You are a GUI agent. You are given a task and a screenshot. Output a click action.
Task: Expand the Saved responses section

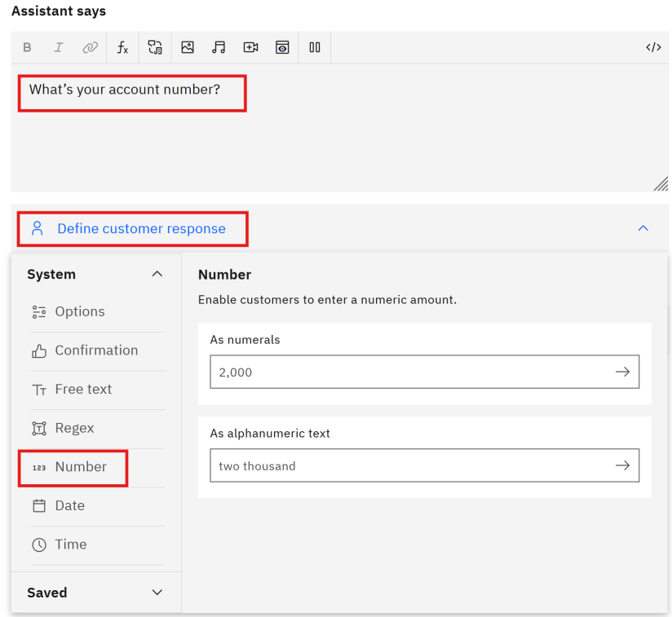pyautogui.click(x=157, y=593)
